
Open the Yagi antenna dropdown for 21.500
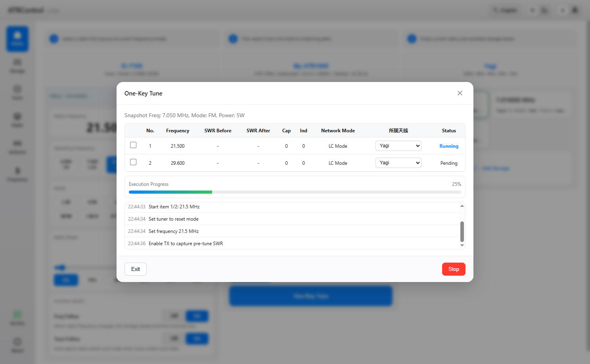[x=398, y=146]
